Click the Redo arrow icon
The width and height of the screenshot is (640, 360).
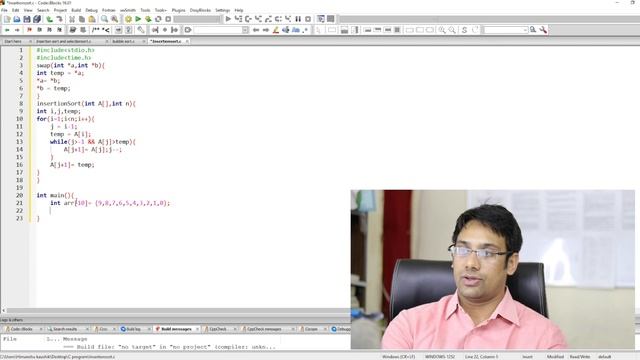60,19
